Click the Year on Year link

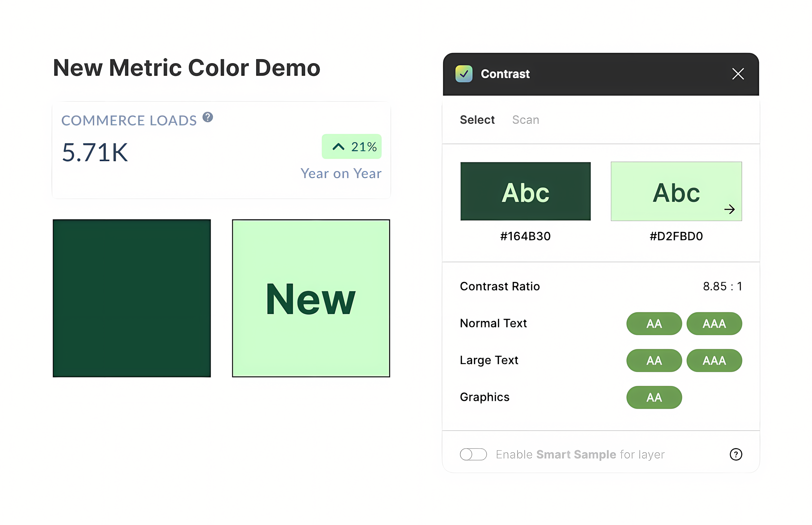[x=341, y=173]
